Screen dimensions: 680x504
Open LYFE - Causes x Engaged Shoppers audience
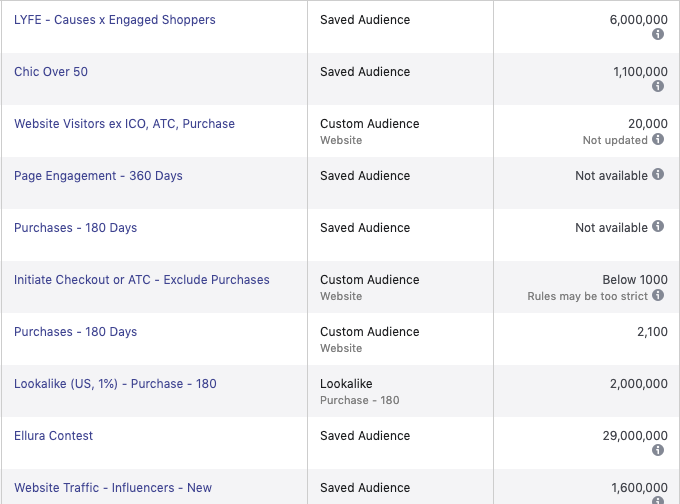pyautogui.click(x=115, y=20)
